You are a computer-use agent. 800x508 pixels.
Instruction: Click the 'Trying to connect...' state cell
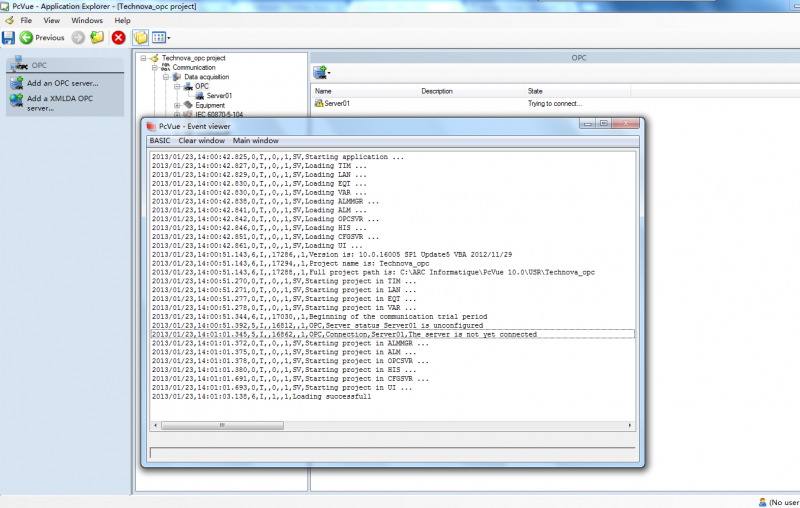(x=555, y=104)
